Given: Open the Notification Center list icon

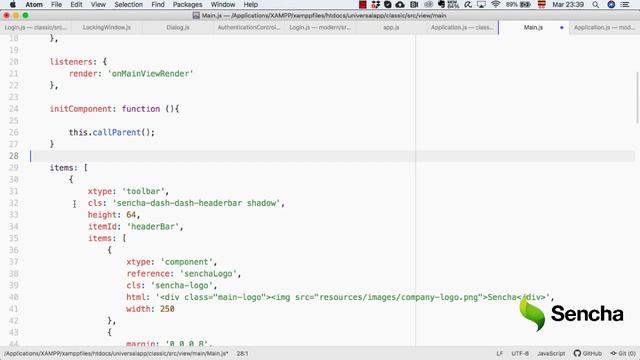Looking at the screenshot, I should (625, 4).
